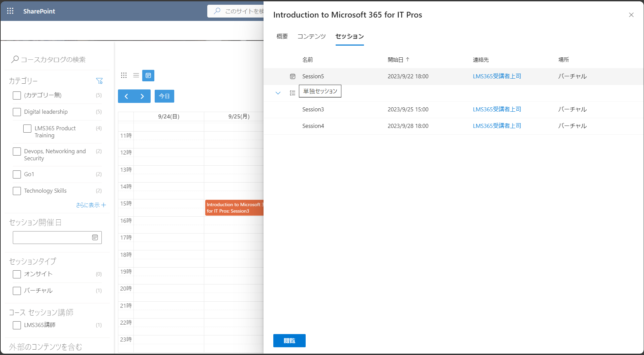Click the date 2023/9/25 15:00

tap(408, 109)
